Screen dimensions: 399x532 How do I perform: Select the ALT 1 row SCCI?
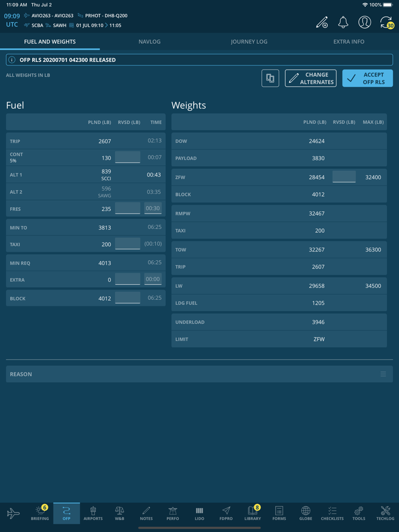tap(86, 175)
